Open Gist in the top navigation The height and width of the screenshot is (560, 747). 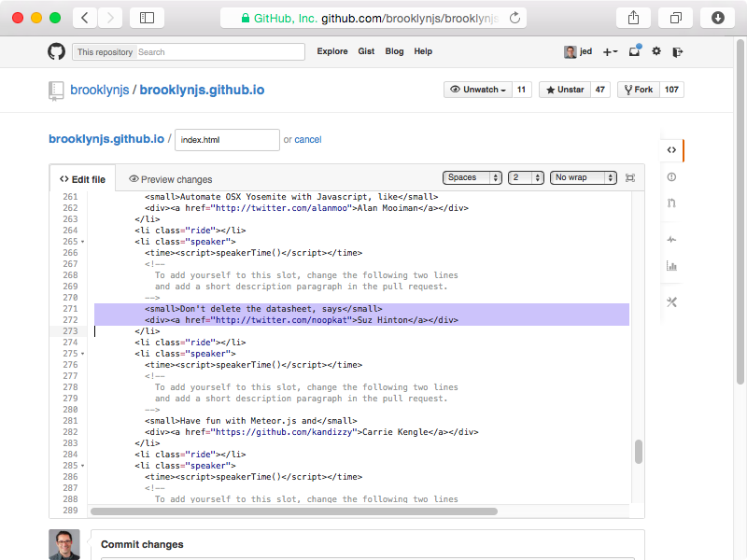click(x=366, y=51)
